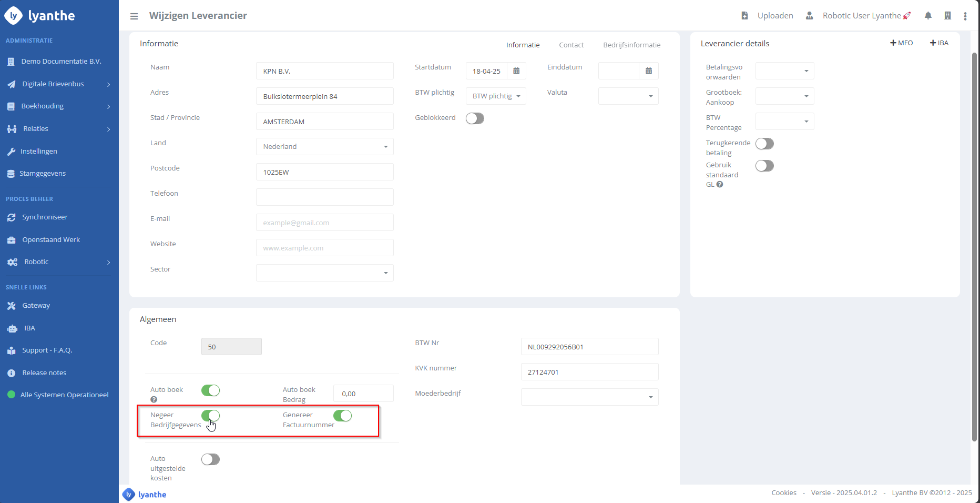The width and height of the screenshot is (980, 503).
Task: Expand the BTW plichtig dropdown
Action: [496, 96]
